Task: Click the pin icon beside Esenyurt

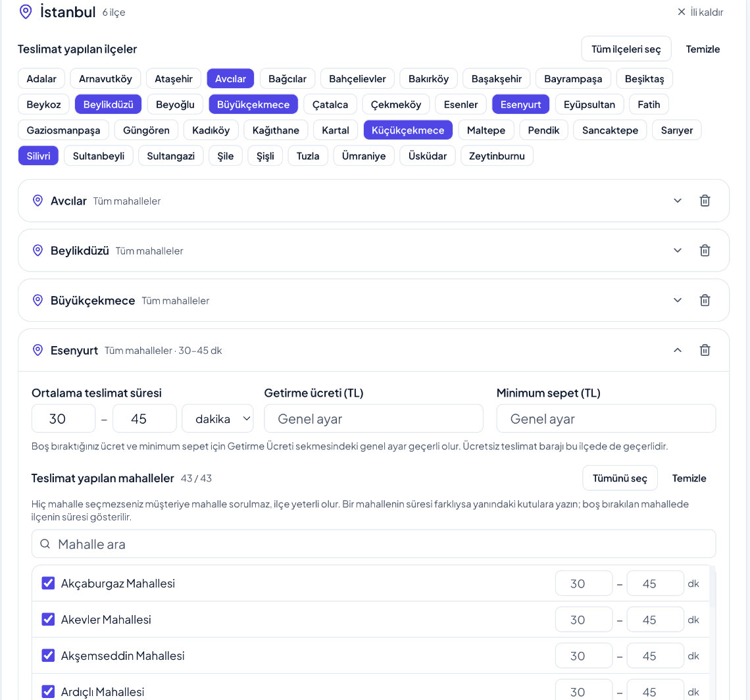Action: tap(37, 350)
